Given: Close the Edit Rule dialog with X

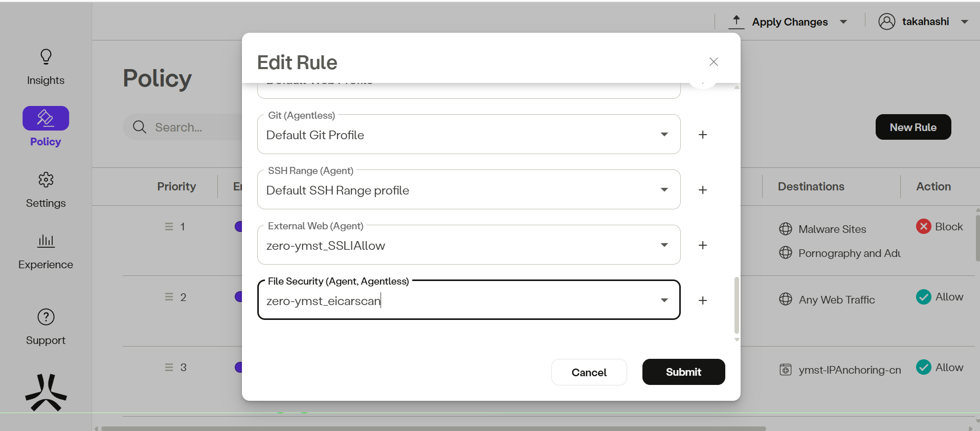Looking at the screenshot, I should tap(714, 62).
